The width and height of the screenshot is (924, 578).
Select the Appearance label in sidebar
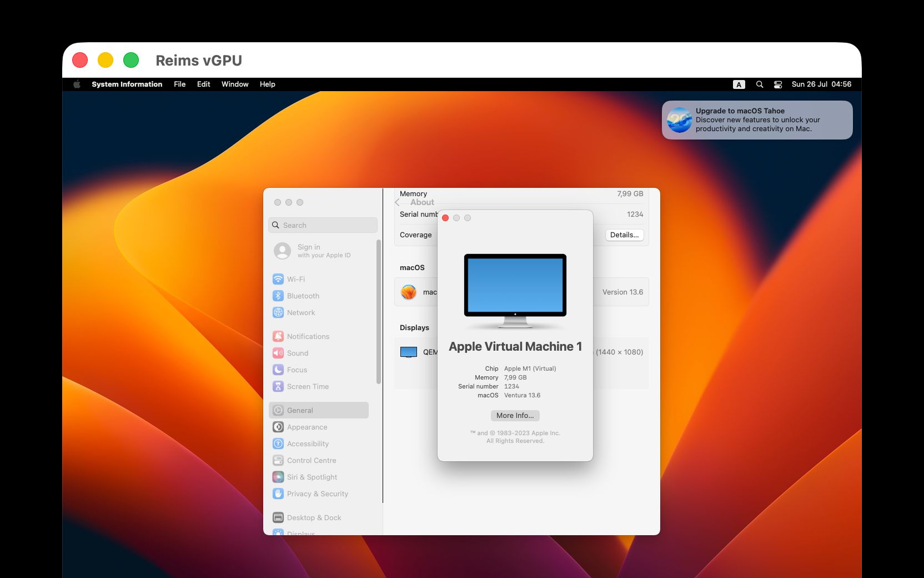point(307,427)
